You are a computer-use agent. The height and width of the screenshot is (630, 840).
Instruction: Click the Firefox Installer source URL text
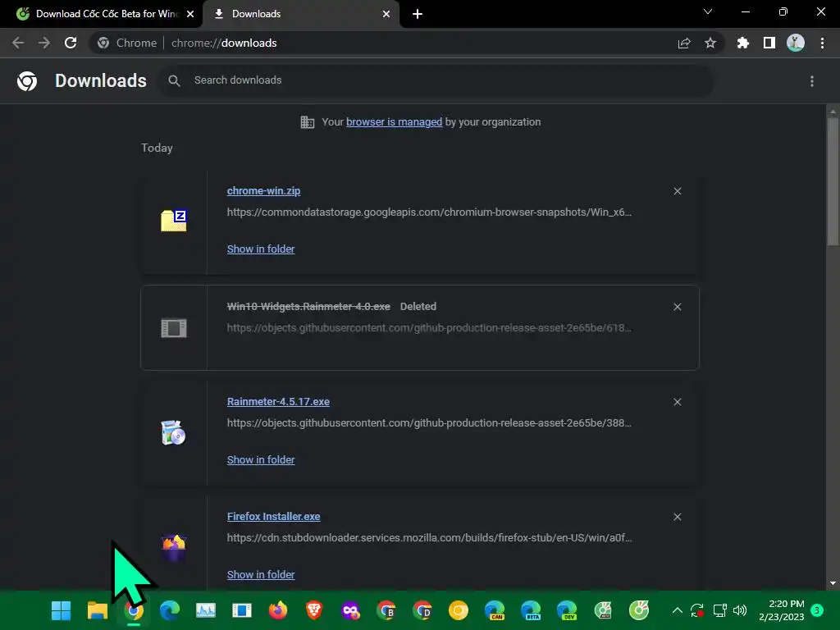coord(429,538)
